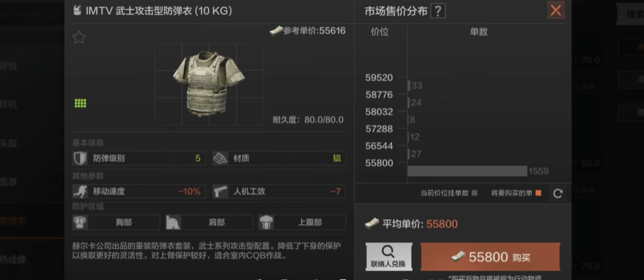Select the 1559 orders bar at 55800
Screen dimensions: 644x280
point(467,171)
